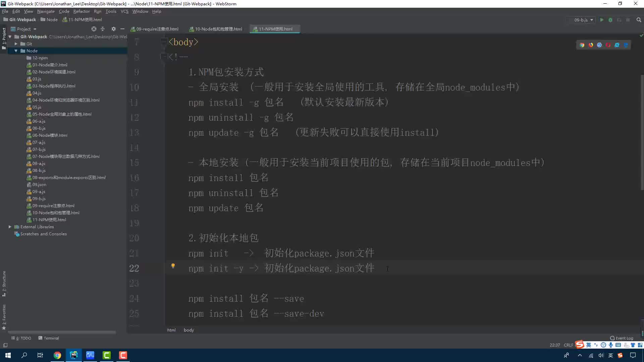Collapse the Git-Webpack root folder
This screenshot has width=644, height=362.
10,37
